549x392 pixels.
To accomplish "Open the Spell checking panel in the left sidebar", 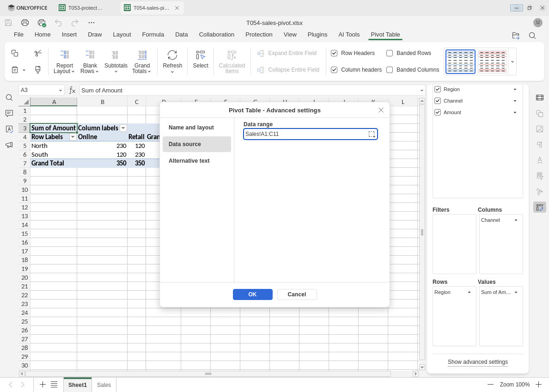I will [9, 129].
